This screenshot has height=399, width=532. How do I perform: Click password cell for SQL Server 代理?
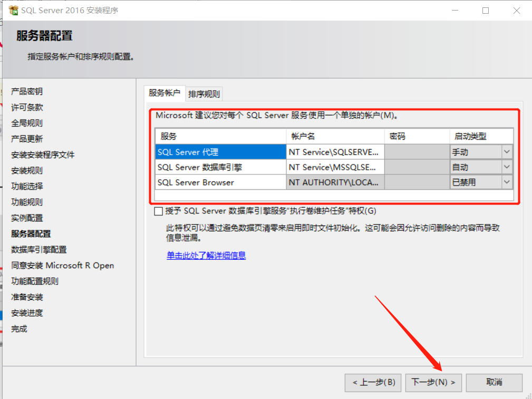(x=417, y=152)
